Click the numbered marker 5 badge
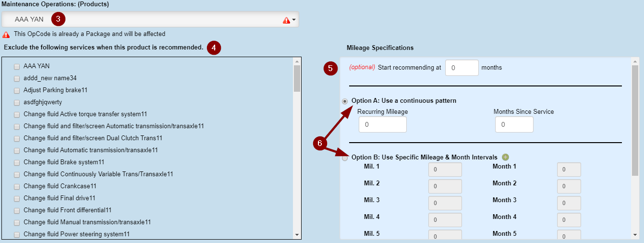 [330, 68]
